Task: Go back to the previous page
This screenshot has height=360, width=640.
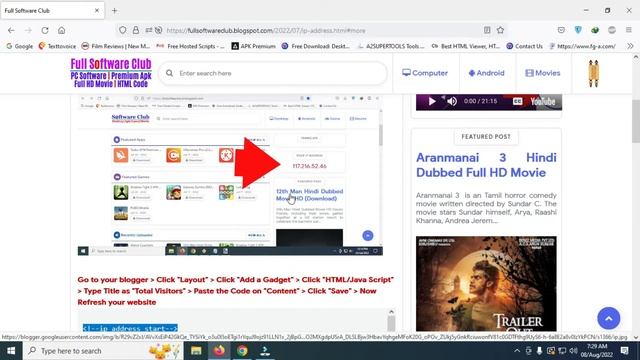Action: tap(11, 30)
